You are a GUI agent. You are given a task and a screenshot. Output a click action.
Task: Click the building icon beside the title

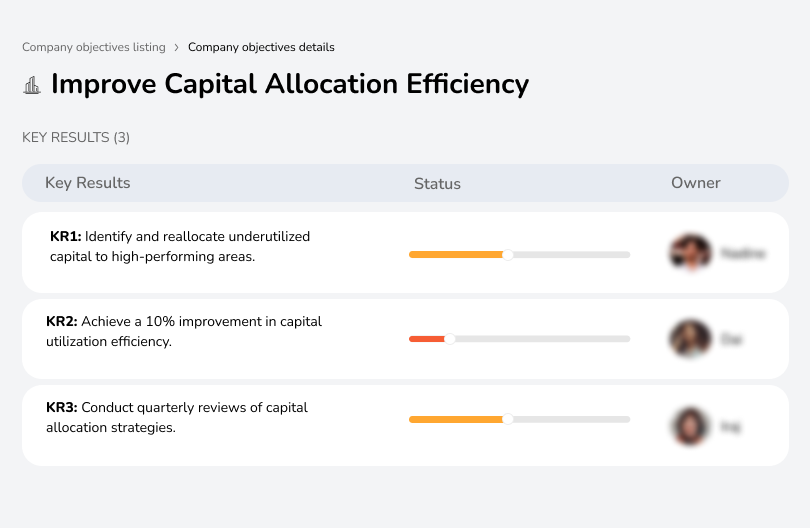pos(32,85)
